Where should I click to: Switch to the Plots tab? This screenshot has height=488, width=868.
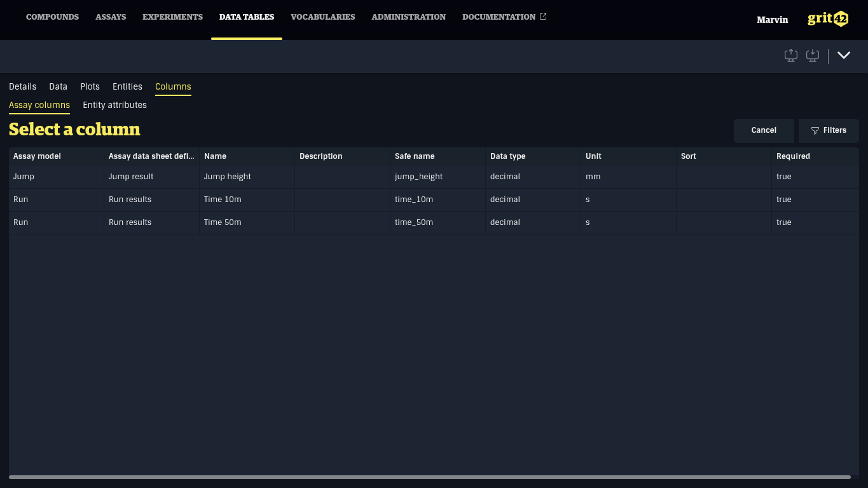coord(90,87)
